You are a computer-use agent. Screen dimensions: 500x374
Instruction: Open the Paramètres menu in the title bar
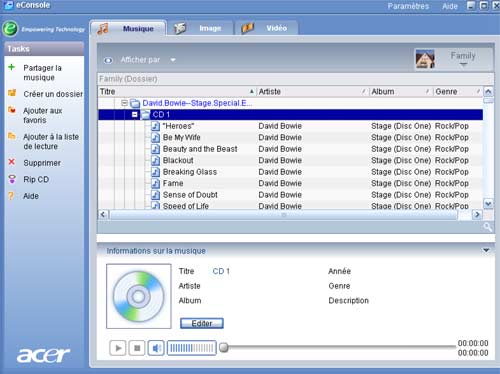[x=408, y=6]
